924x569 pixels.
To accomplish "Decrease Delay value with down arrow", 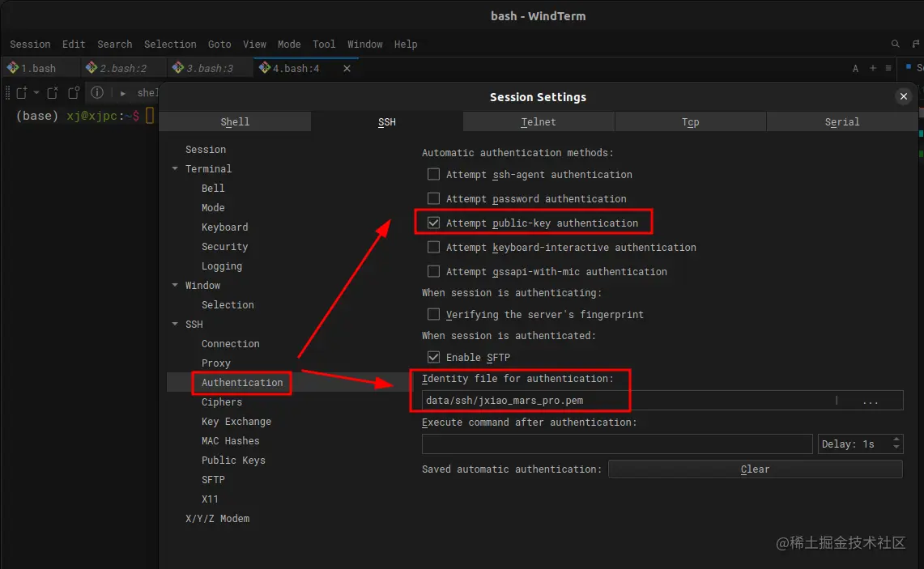I will (896, 448).
